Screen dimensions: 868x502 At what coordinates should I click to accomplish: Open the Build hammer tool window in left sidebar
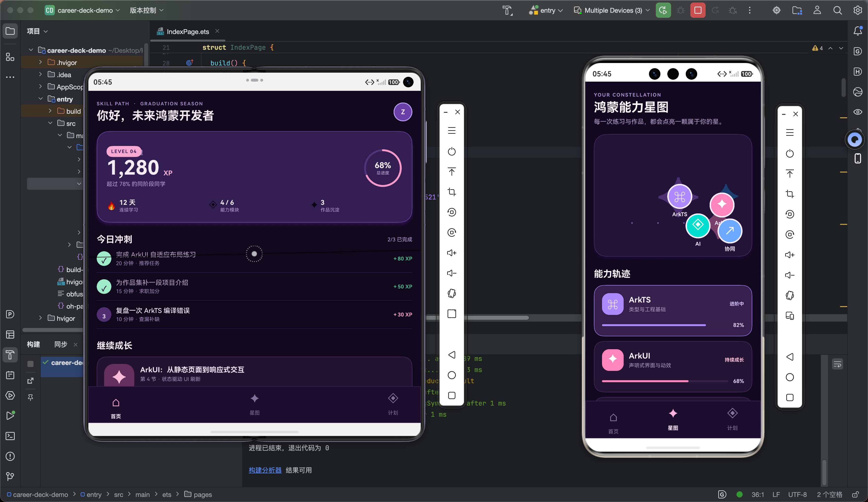coord(10,355)
